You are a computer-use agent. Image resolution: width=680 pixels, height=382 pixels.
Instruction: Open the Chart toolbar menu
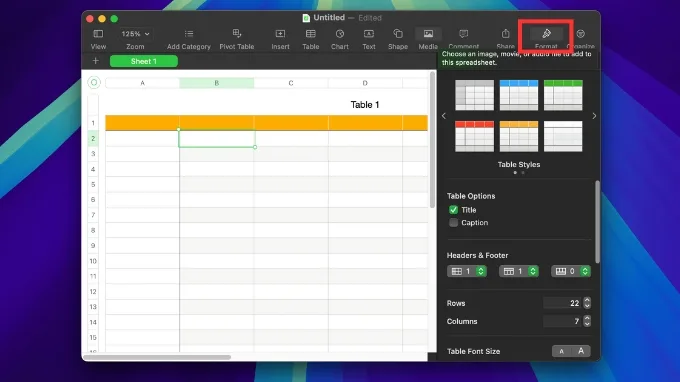(x=340, y=34)
